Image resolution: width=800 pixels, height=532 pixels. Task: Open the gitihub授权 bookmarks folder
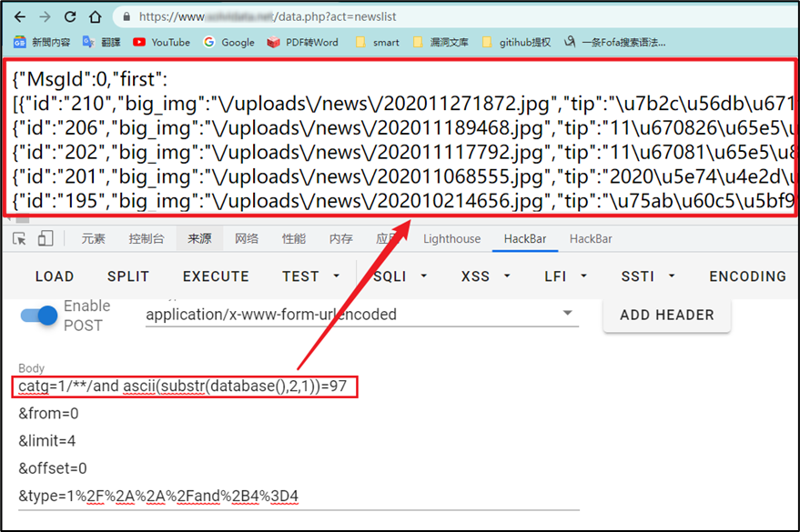point(516,43)
